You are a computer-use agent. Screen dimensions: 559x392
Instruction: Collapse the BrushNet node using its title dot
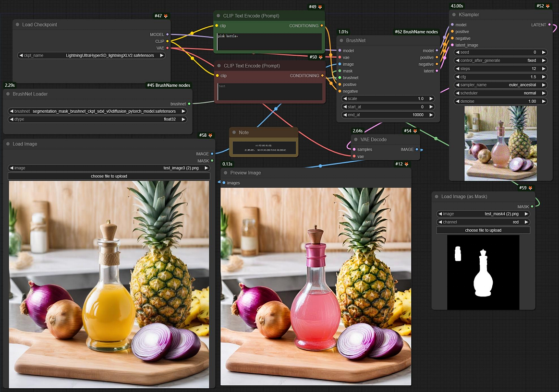(341, 41)
